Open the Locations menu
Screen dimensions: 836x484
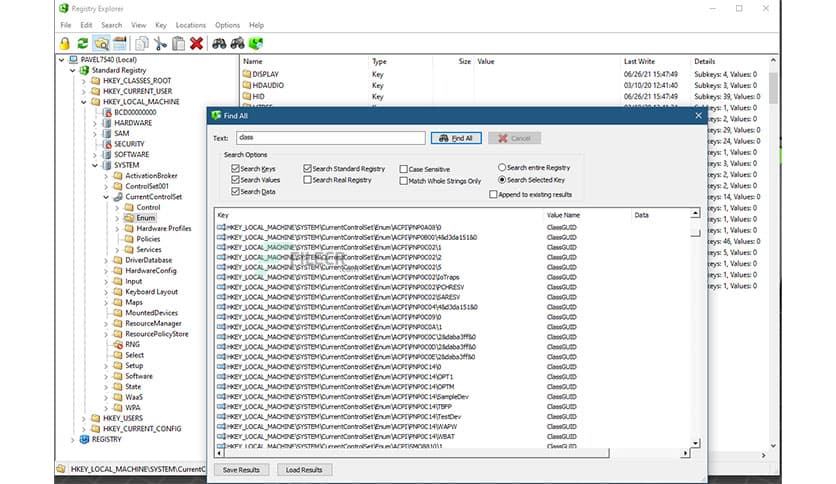coord(190,25)
